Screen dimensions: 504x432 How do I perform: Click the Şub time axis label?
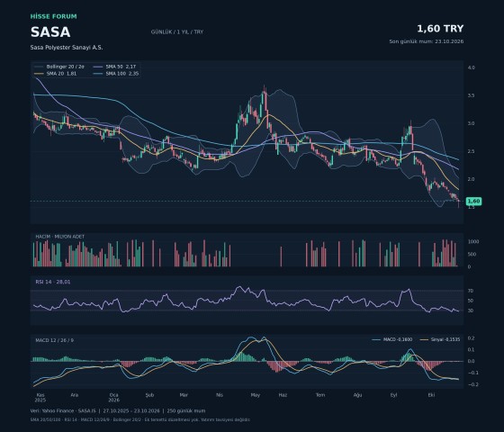coord(149,395)
